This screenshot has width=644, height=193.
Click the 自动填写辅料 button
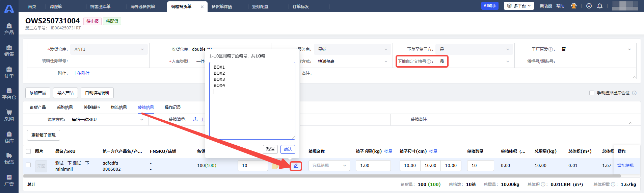pos(97,93)
